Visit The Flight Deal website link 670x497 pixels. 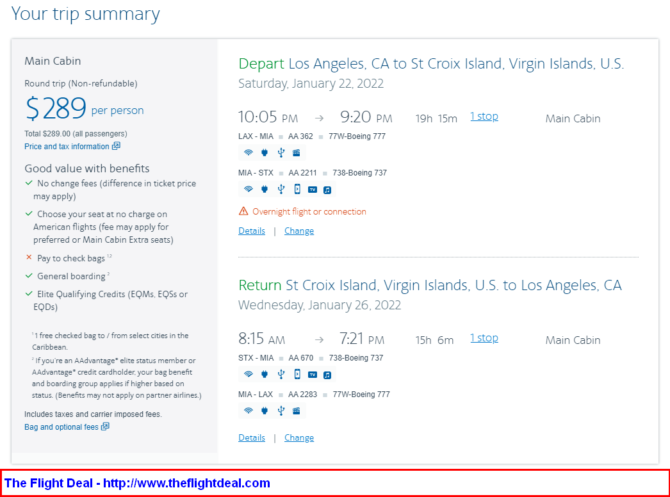pyautogui.click(x=186, y=483)
